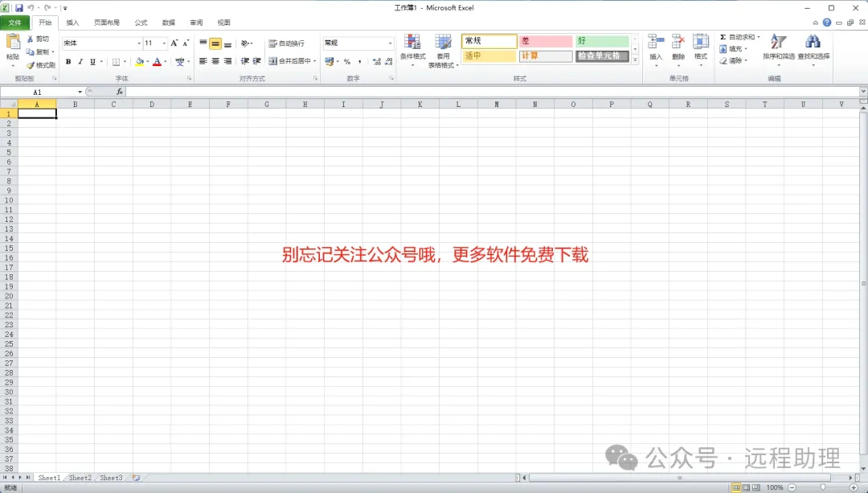The height and width of the screenshot is (493, 868).
Task: Align cell content to top
Action: (x=203, y=43)
